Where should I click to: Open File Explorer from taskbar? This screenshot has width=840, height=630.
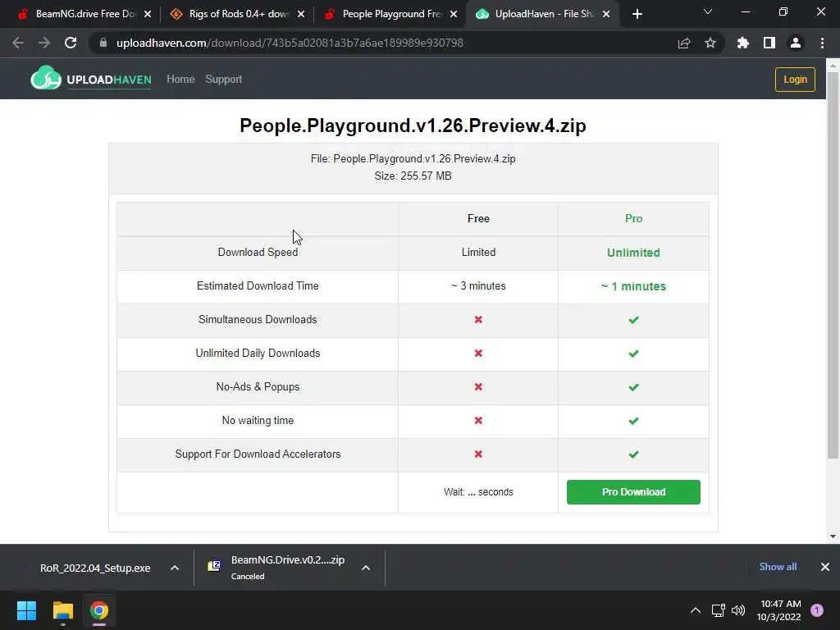[62, 610]
